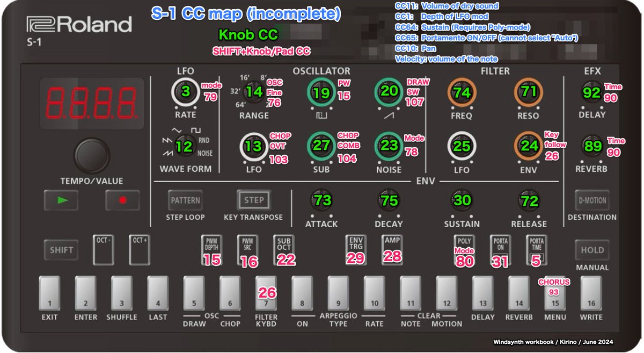Screen dimensions: 644x353
Task: Click the red four-digit LED display
Action: point(91,104)
